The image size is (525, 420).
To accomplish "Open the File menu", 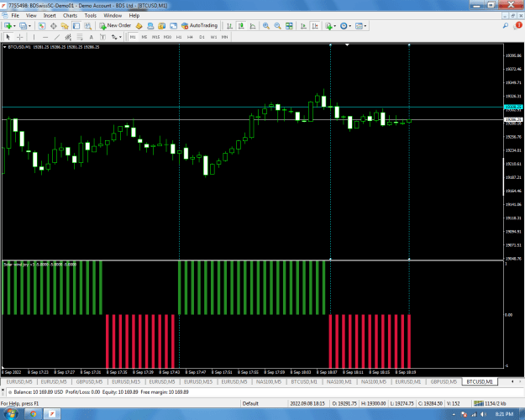I will coord(15,15).
